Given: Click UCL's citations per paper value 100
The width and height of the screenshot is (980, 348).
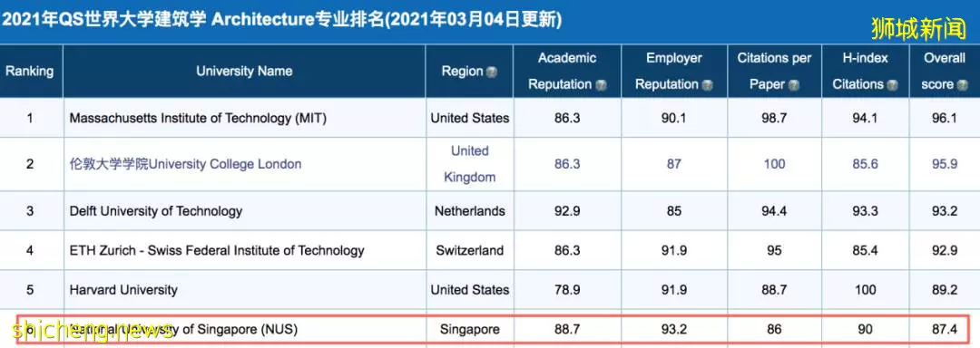Looking at the screenshot, I should point(774,164).
